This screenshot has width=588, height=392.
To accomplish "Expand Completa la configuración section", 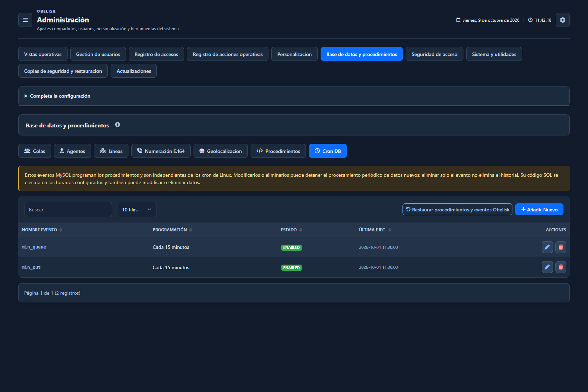I will (294, 96).
